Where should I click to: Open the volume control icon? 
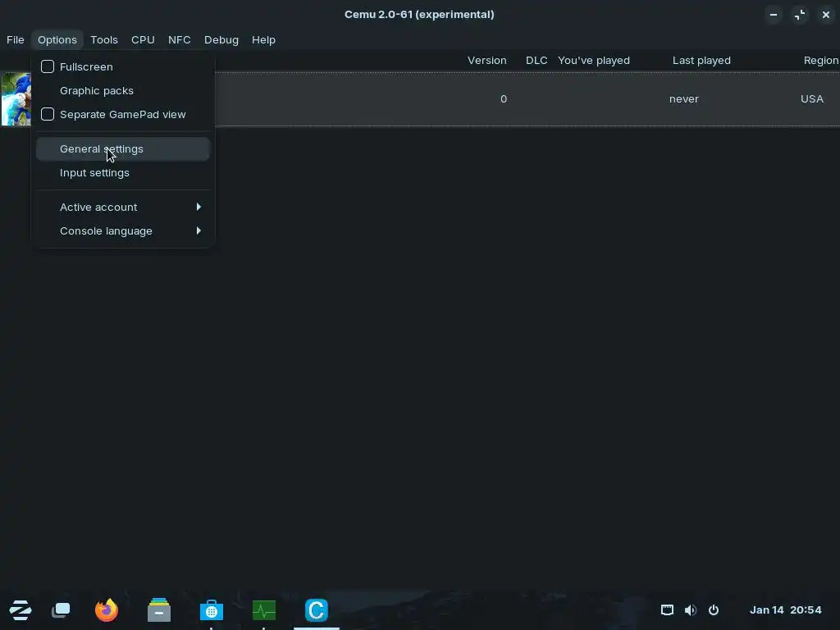[691, 610]
